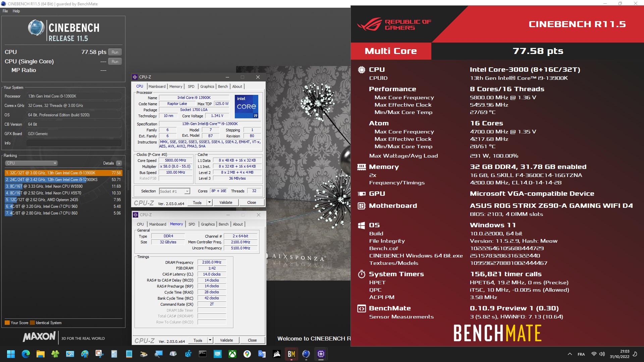This screenshot has height=362, width=644.
Task: Open FRA language input switcher
Action: (581, 354)
